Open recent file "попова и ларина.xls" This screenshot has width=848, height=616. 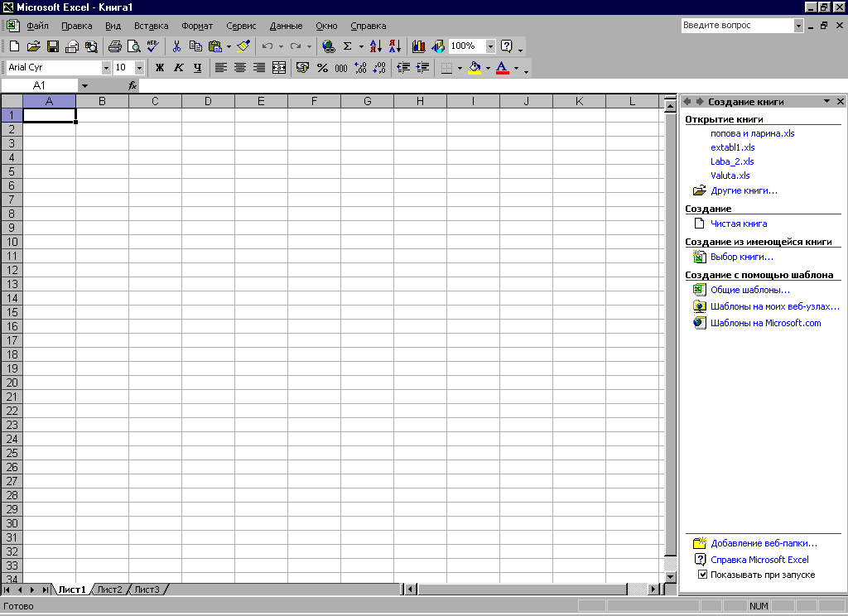point(752,133)
